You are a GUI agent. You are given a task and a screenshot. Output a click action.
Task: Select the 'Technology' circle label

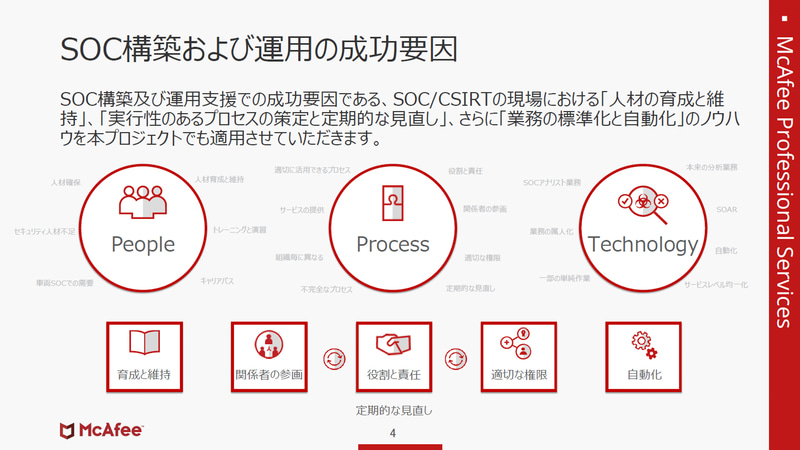[x=643, y=244]
